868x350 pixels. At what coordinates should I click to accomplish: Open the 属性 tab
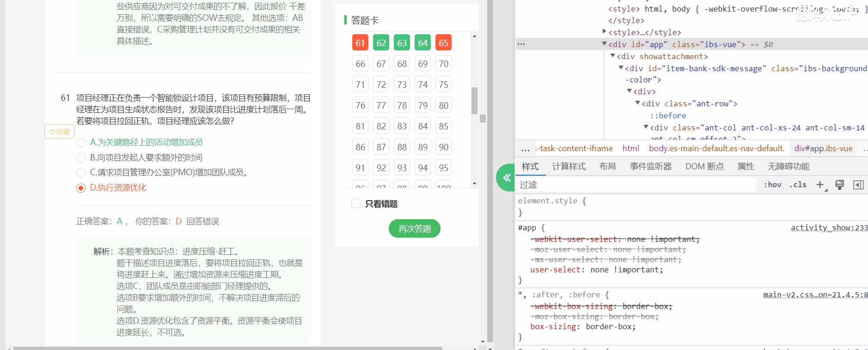[x=746, y=166]
